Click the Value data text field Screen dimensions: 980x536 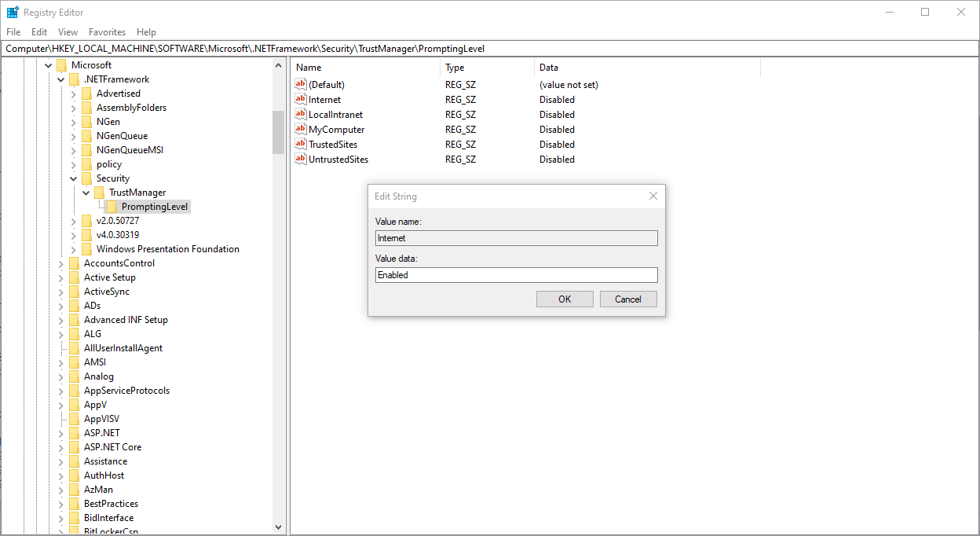click(x=516, y=275)
